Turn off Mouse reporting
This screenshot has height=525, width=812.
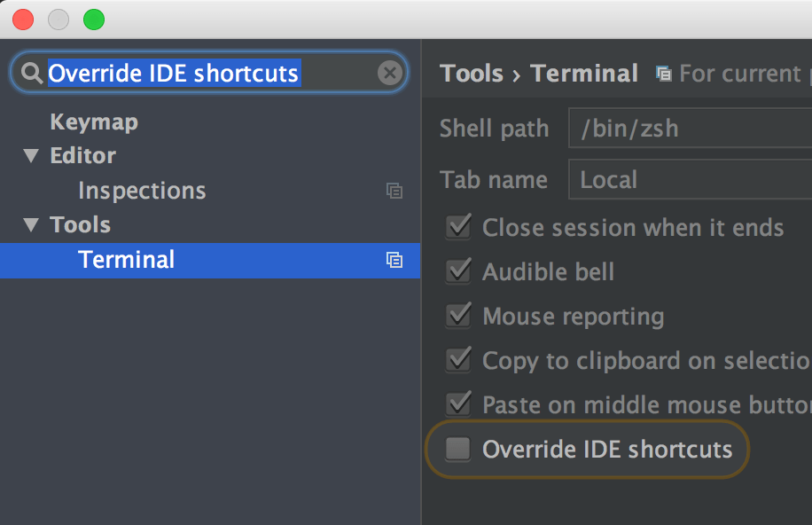457,316
